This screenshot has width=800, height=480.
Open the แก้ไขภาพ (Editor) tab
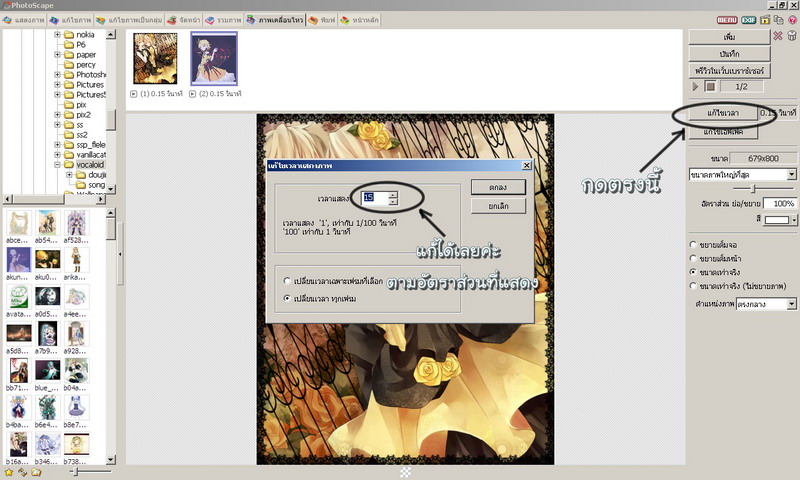coord(70,20)
